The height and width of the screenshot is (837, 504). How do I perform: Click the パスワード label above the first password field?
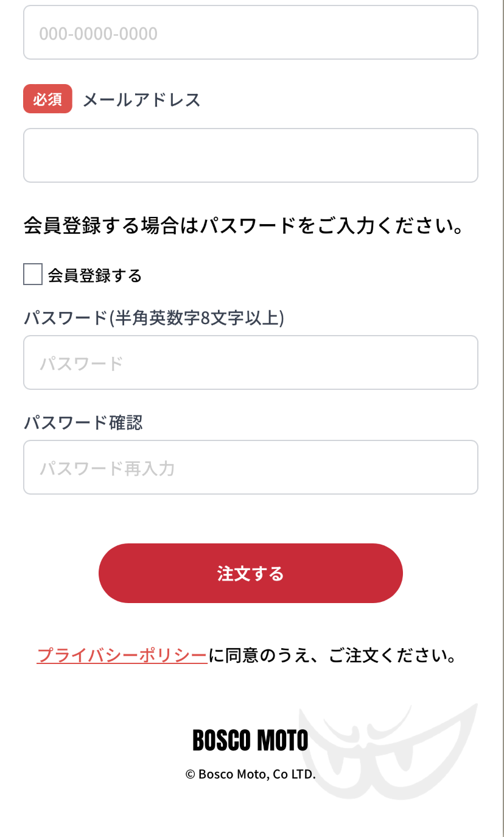coord(66,318)
